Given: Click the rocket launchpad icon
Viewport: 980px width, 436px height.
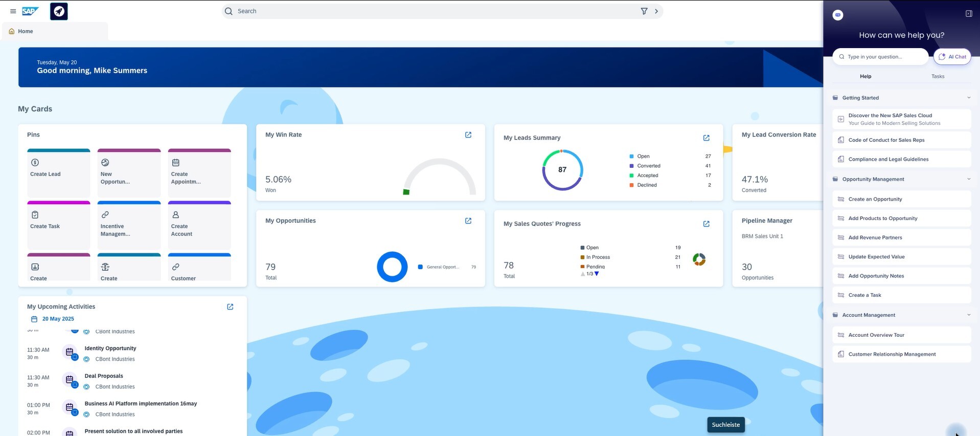Looking at the screenshot, I should click(x=59, y=11).
